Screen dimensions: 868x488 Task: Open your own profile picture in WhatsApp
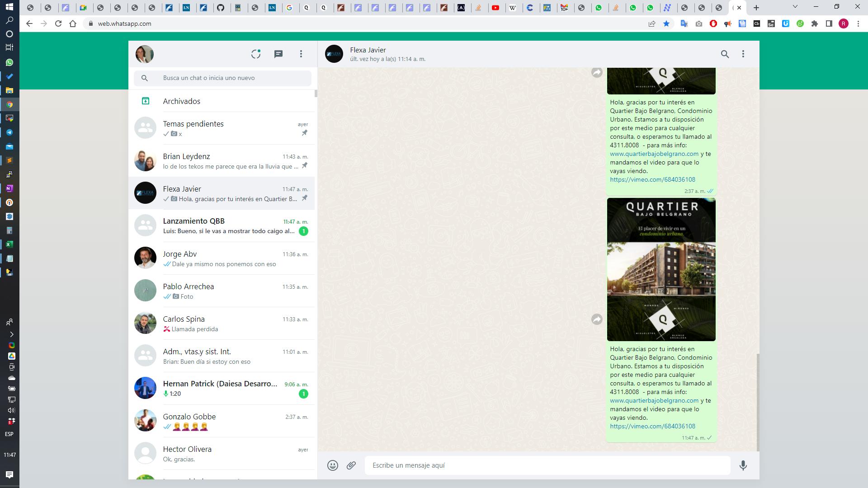tap(145, 54)
